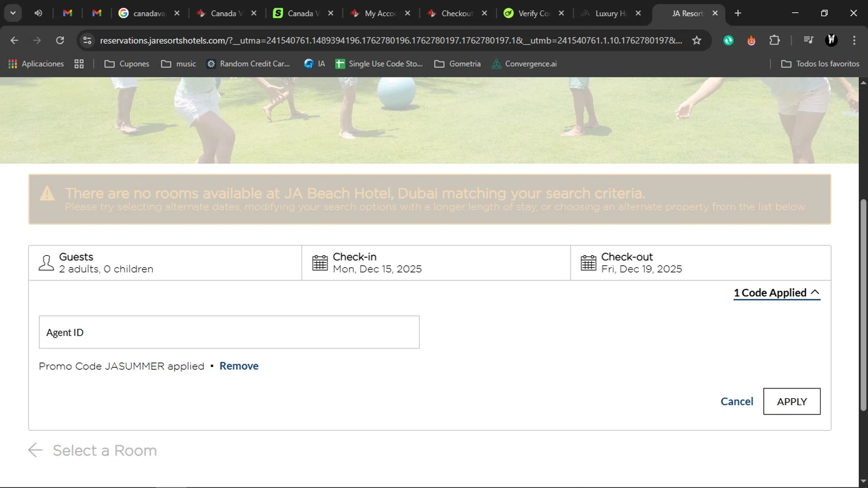Switch to the first Gmail pinned tab

68,13
